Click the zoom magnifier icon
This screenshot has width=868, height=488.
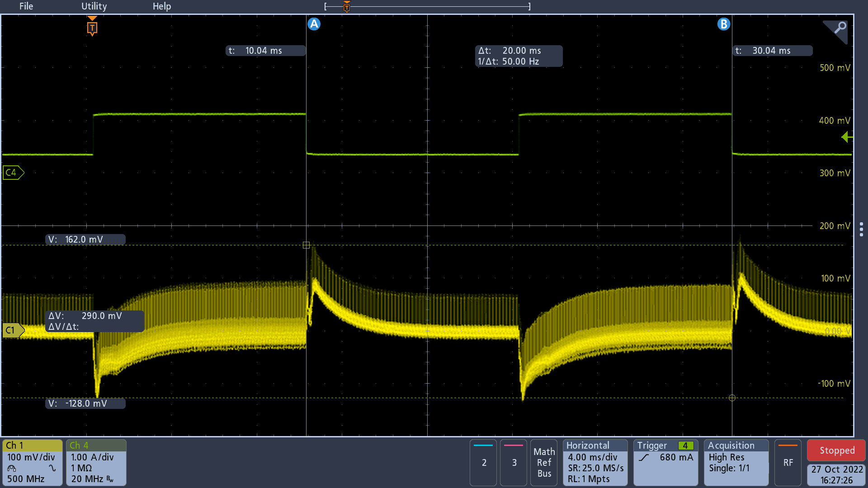[x=836, y=32]
